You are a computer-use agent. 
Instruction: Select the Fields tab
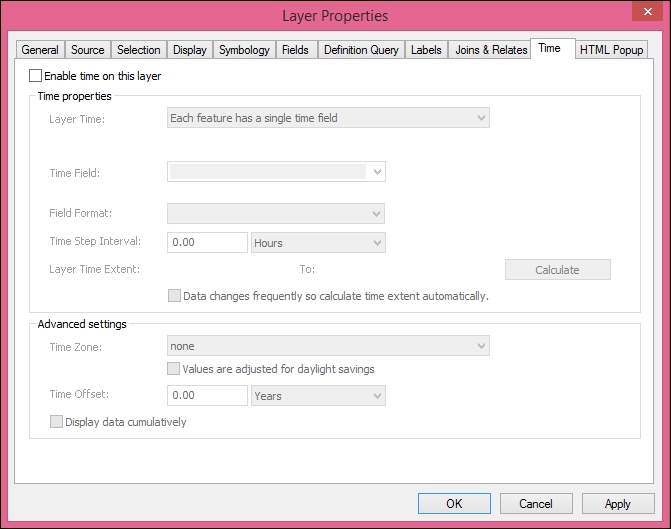(x=295, y=50)
